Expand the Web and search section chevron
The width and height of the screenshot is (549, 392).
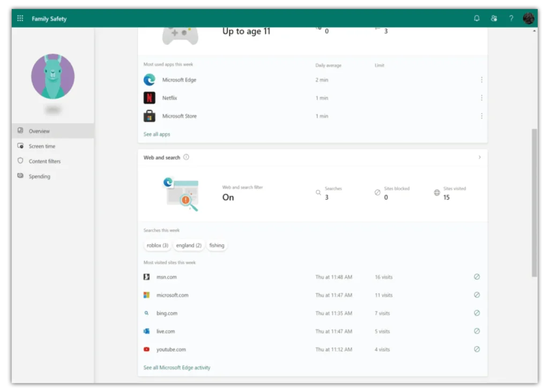click(480, 157)
